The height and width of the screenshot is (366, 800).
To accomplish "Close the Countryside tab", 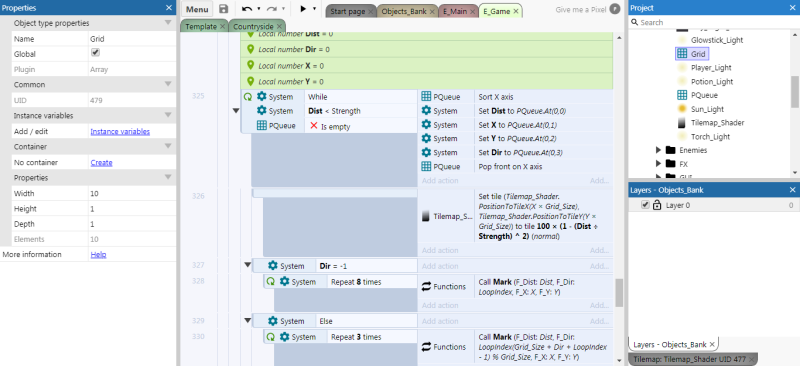I will pyautogui.click(x=279, y=27).
